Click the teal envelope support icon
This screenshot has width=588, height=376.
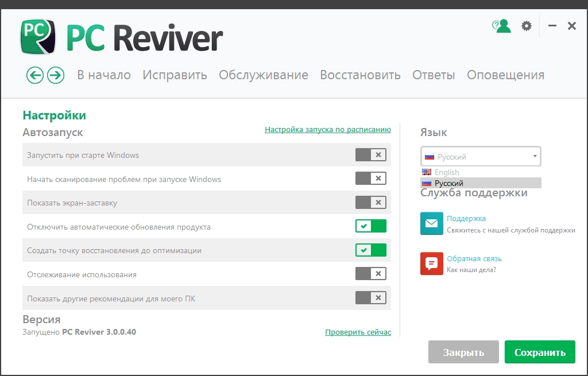coord(432,223)
